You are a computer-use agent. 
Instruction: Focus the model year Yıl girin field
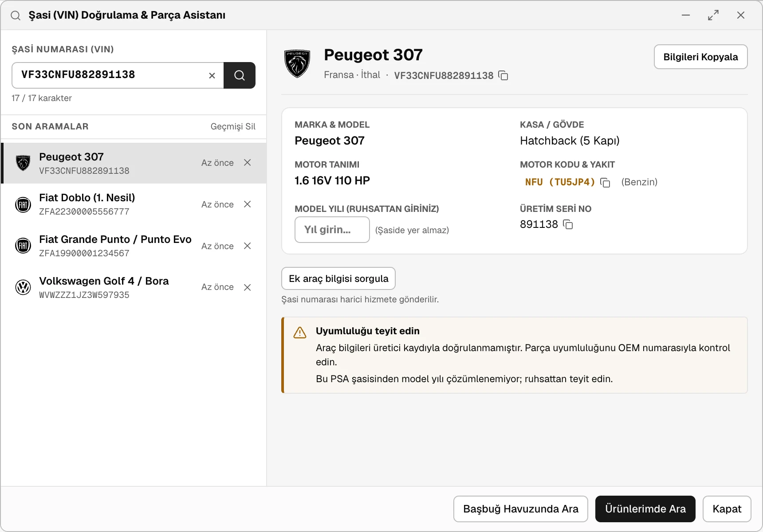(x=332, y=230)
